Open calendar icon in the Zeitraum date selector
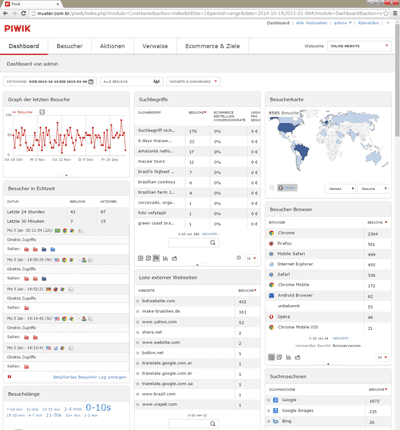The image size is (400, 430). pos(91,81)
